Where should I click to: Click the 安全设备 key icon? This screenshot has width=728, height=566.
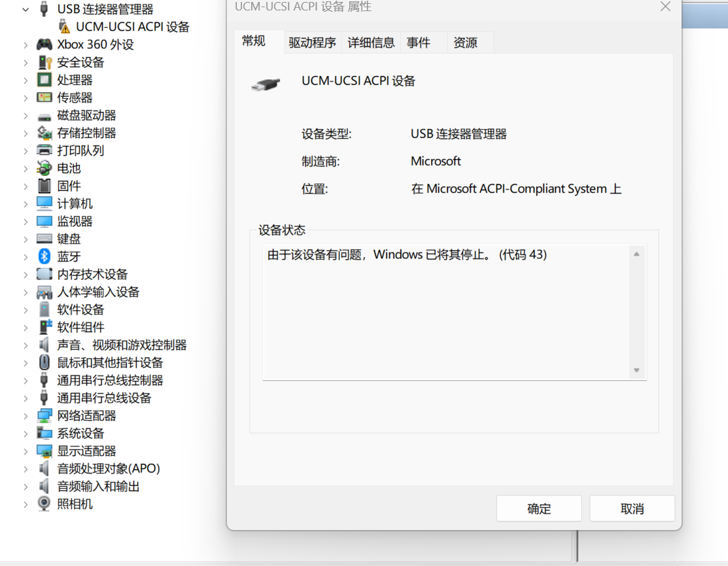tap(44, 62)
